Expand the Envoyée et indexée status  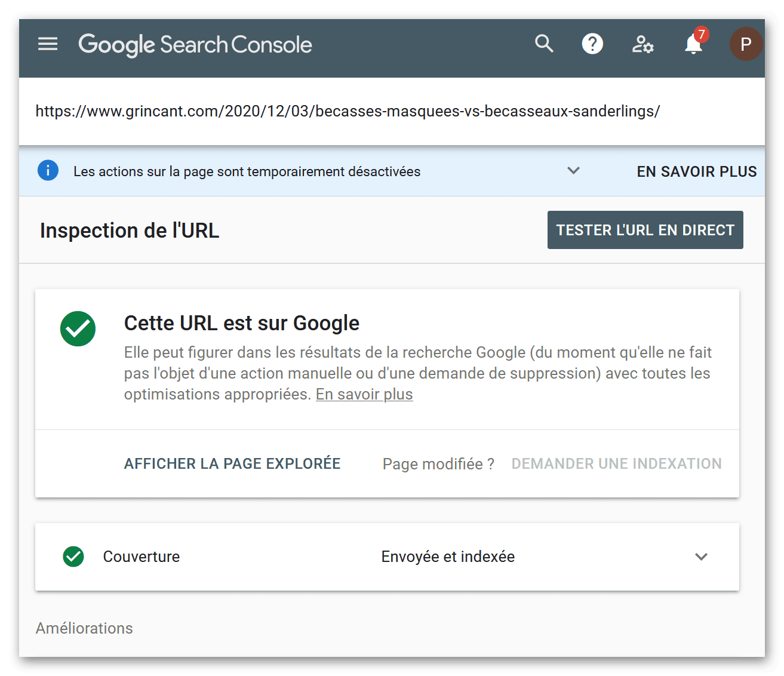(448, 557)
